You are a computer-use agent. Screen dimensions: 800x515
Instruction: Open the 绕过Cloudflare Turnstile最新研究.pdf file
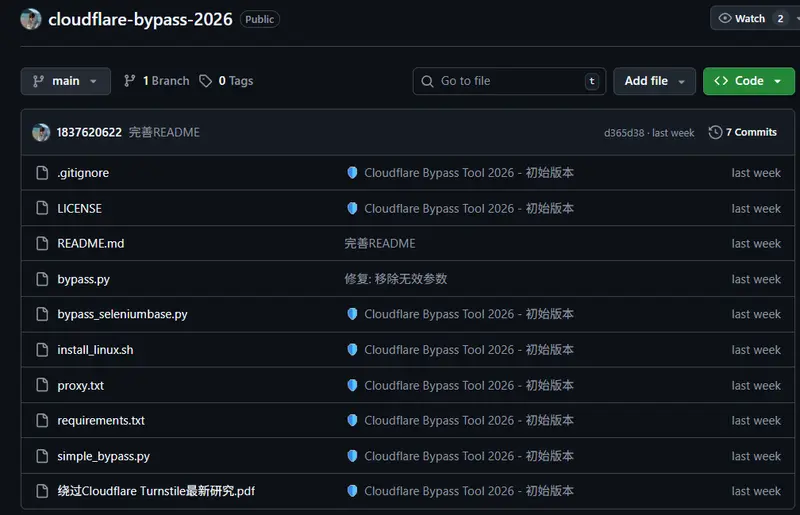pos(156,491)
